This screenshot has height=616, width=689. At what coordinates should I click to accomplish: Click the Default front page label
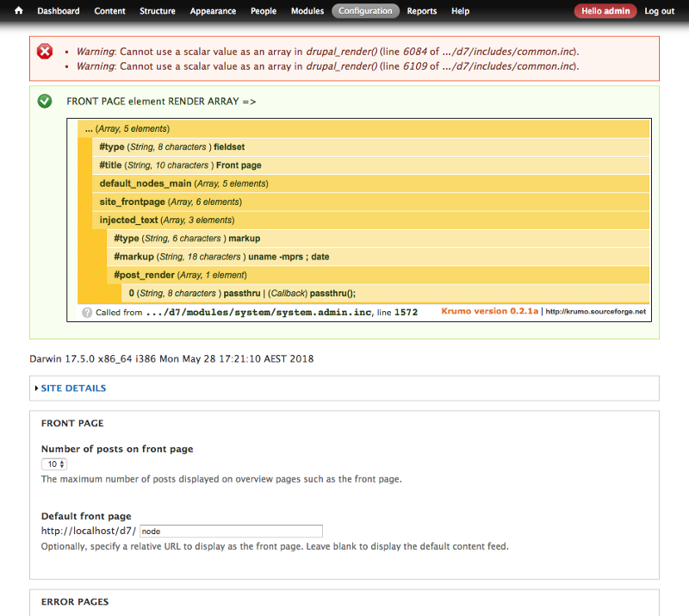click(x=86, y=516)
